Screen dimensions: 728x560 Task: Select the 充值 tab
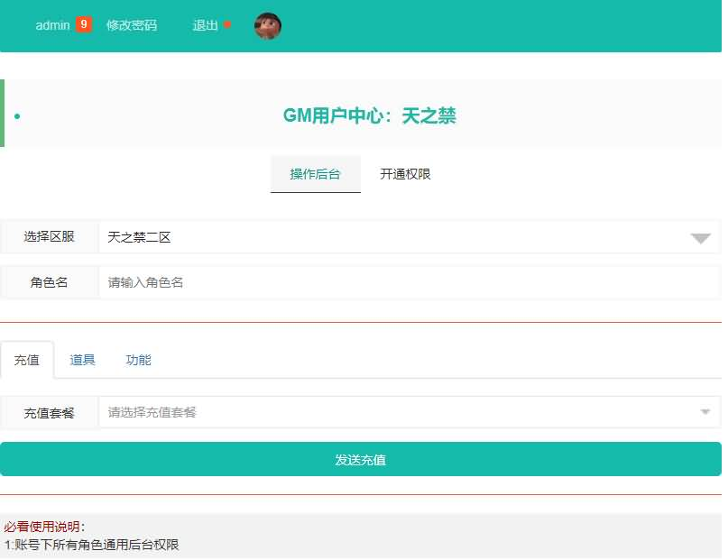pos(30,360)
